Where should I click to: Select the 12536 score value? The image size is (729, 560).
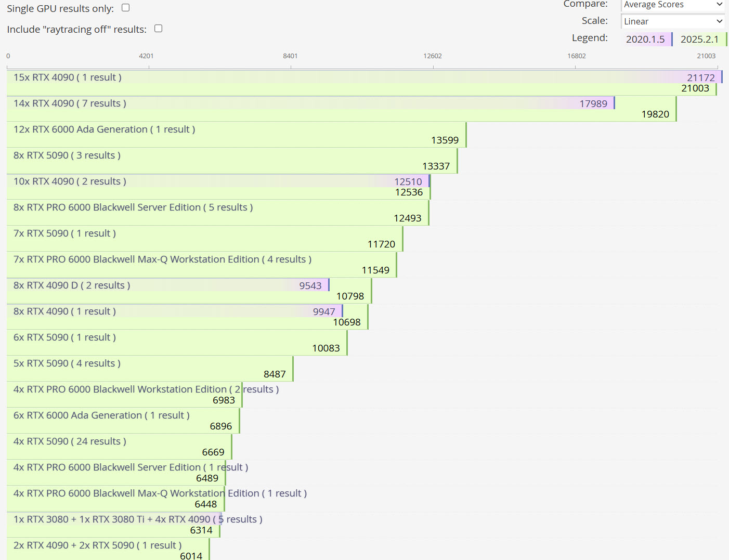409,192
